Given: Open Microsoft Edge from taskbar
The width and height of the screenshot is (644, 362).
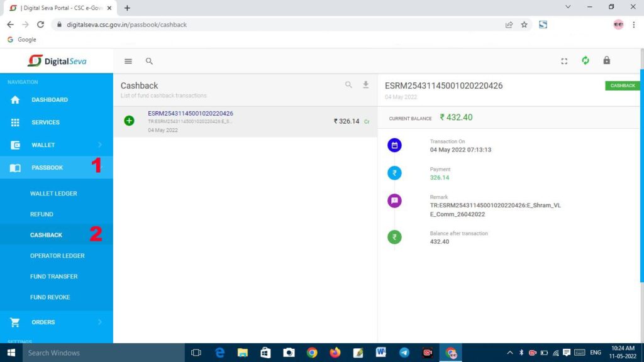Looking at the screenshot, I should click(219, 353).
